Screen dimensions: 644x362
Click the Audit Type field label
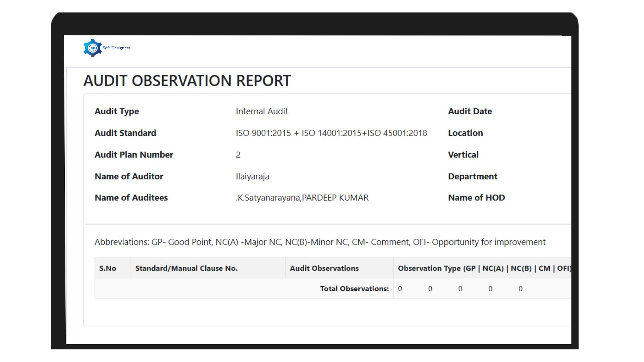point(117,111)
